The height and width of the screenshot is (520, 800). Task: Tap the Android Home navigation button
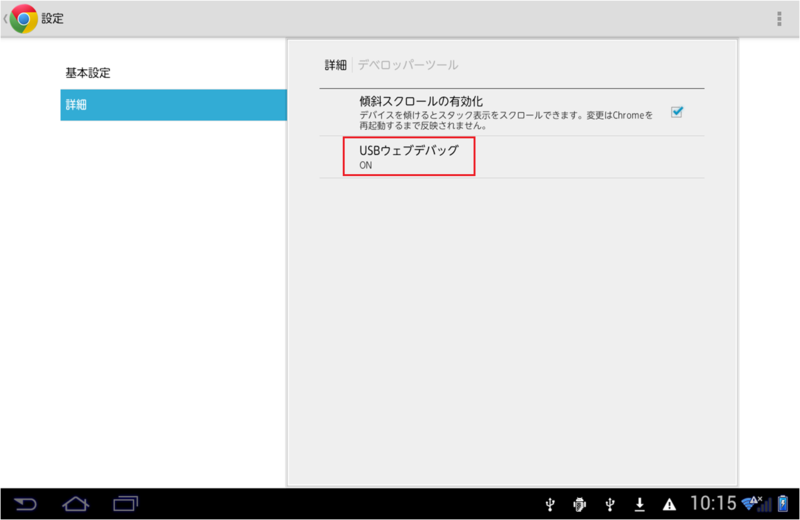tap(76, 504)
